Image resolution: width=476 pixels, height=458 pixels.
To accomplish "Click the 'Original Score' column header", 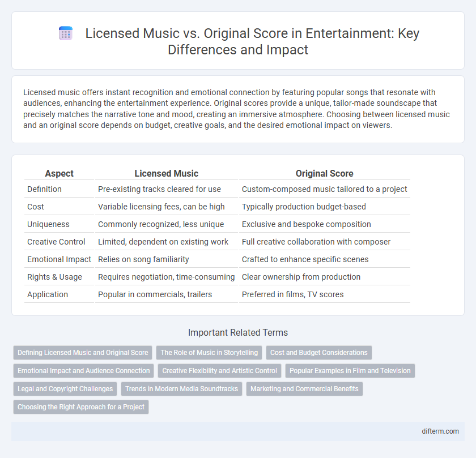I will [x=325, y=173].
